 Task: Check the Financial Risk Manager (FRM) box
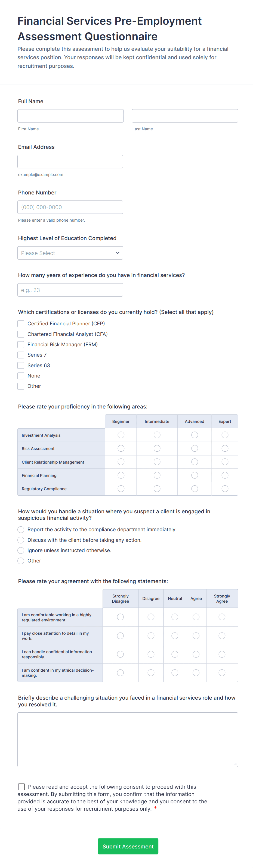[21, 344]
